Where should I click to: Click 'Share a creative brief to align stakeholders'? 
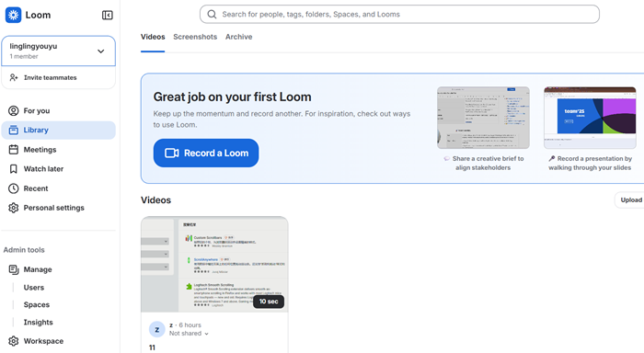[x=483, y=163]
